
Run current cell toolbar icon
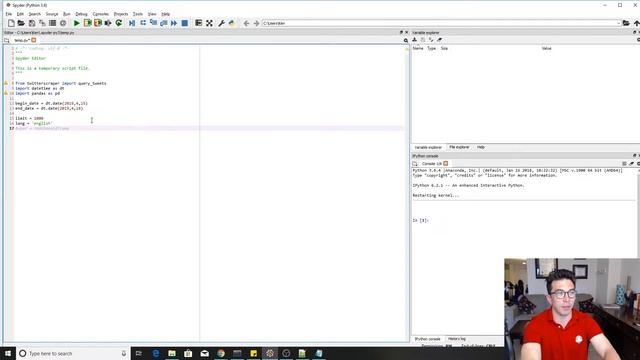87,23
